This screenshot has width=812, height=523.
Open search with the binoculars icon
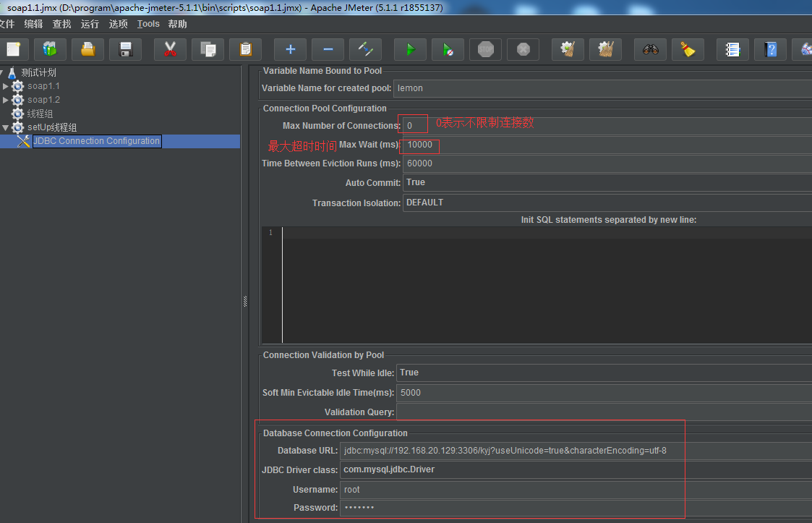650,49
